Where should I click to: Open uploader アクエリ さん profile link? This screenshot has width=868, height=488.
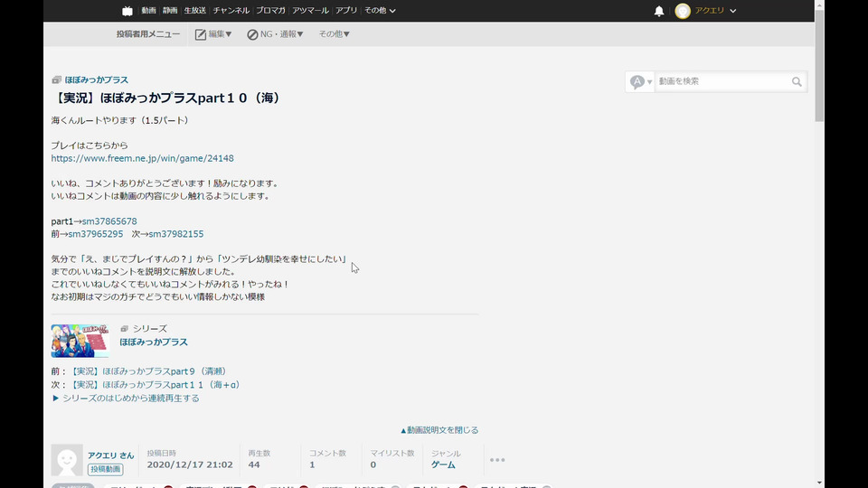(110, 455)
